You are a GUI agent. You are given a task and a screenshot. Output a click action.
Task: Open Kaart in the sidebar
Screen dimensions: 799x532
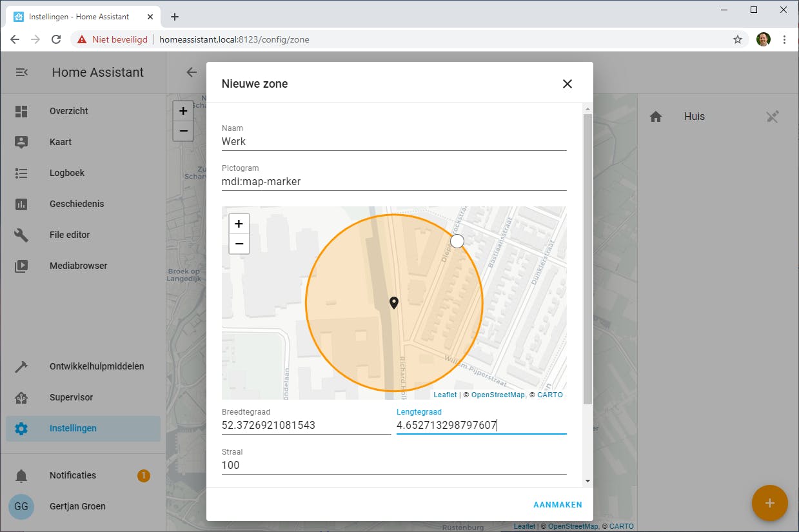(x=61, y=142)
